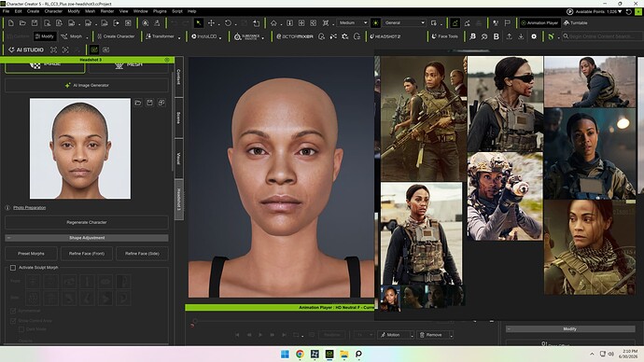This screenshot has width=644, height=362.
Task: Create a new project via toolbar icon
Action: click(x=11, y=23)
